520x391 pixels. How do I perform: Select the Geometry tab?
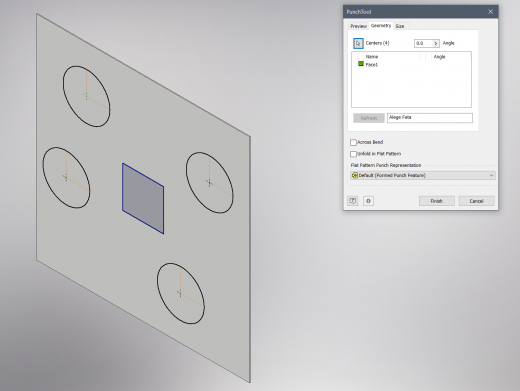point(381,26)
